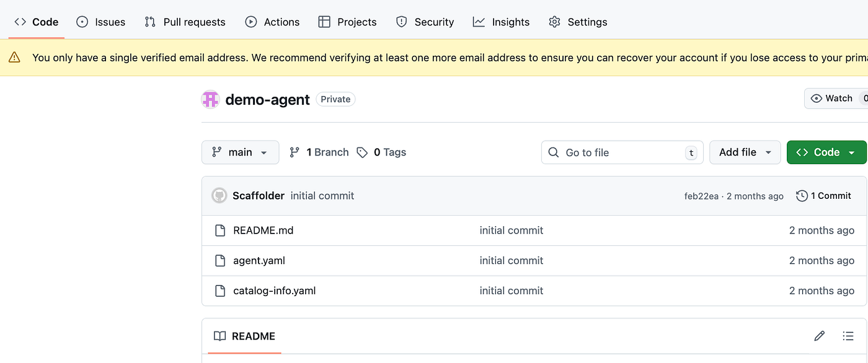This screenshot has width=868, height=363.
Task: Open the README.md file
Action: click(263, 230)
